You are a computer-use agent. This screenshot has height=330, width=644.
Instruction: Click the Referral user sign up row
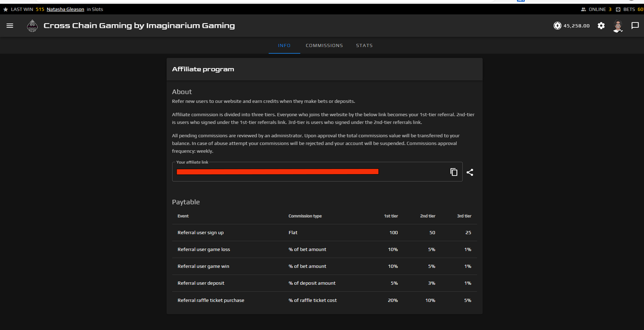[324, 233]
